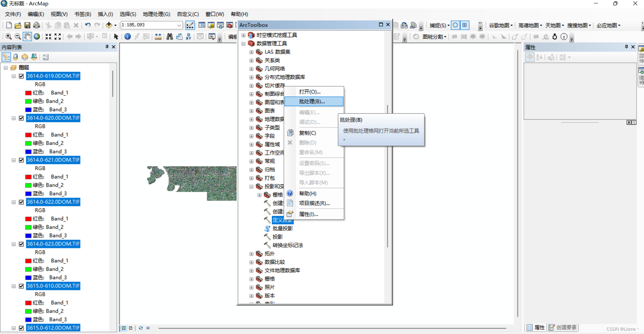Screen dimensions: 644x334
Task: Open the Find binoculars tool
Action: [170, 37]
